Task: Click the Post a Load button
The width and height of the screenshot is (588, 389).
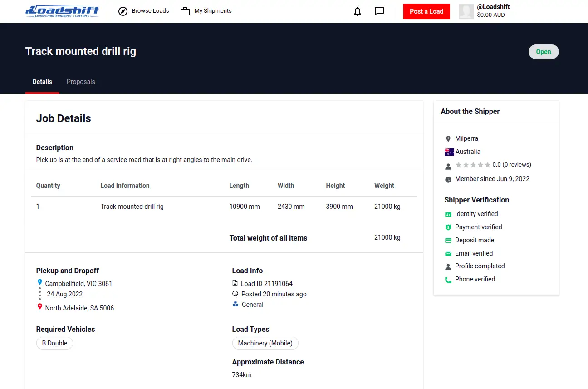Action: tap(426, 11)
